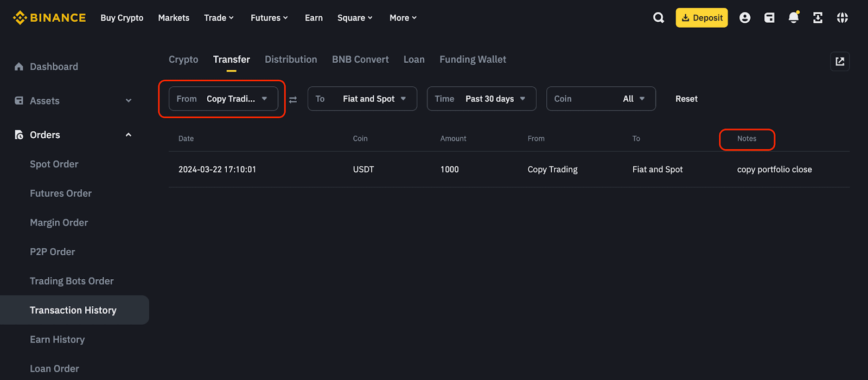The width and height of the screenshot is (868, 380).
Task: Switch to the BNB Convert tab
Action: (x=360, y=60)
